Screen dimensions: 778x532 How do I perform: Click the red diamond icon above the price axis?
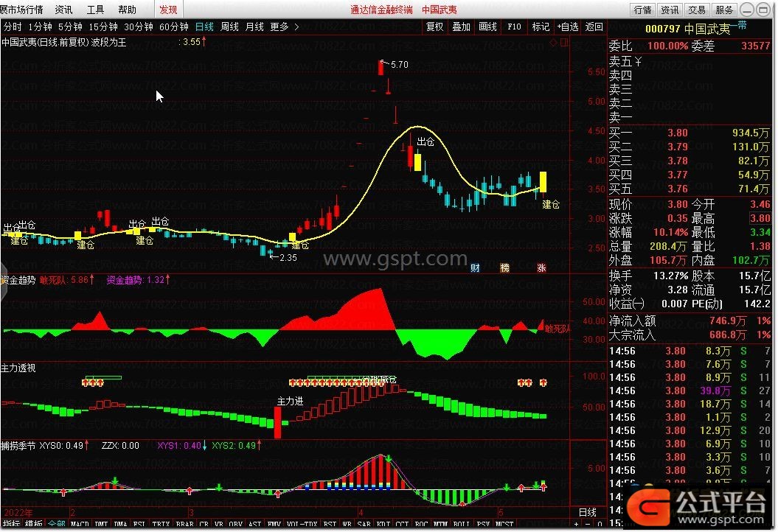tap(554, 43)
